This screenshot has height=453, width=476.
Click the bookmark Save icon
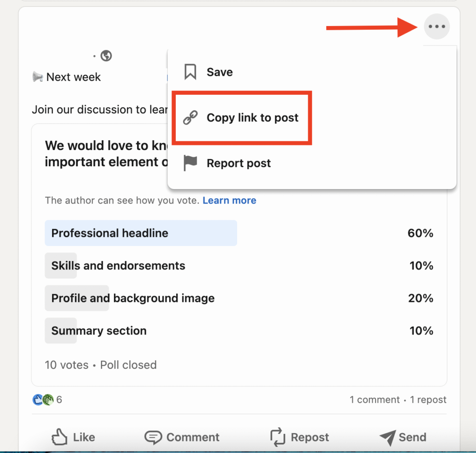pyautogui.click(x=190, y=72)
